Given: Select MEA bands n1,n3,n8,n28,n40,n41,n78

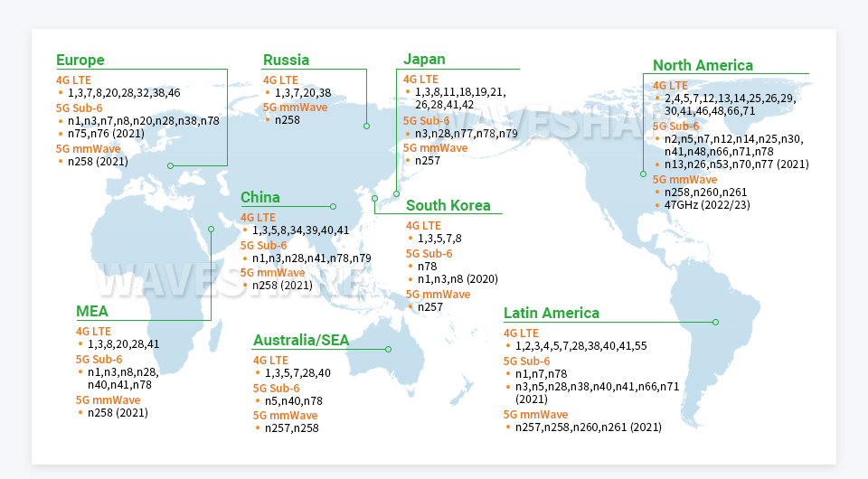Looking at the screenshot, I should coord(123,379).
